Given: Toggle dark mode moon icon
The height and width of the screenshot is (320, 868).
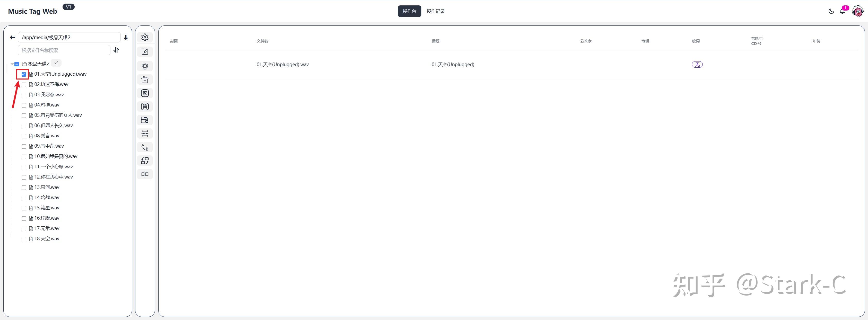Looking at the screenshot, I should click(x=831, y=11).
